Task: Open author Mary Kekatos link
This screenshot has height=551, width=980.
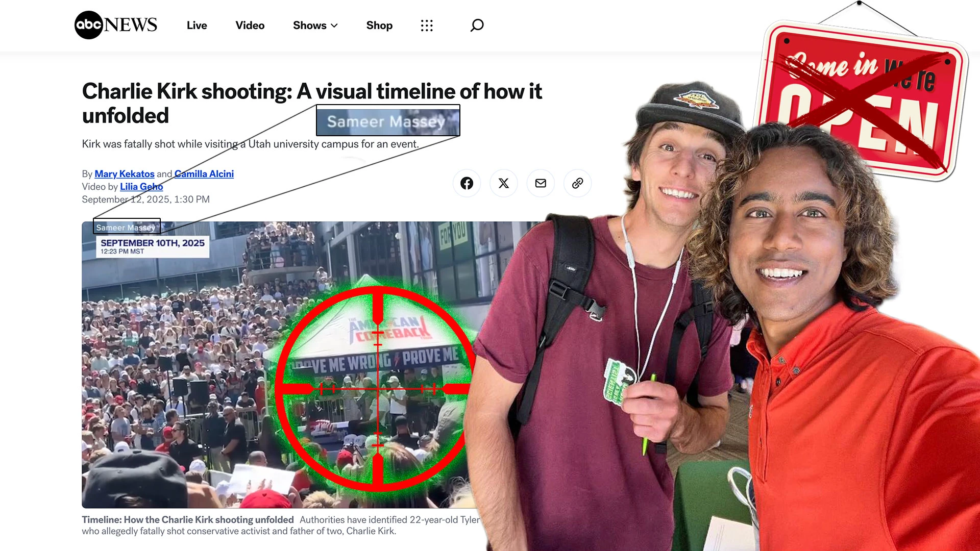Action: 124,174
